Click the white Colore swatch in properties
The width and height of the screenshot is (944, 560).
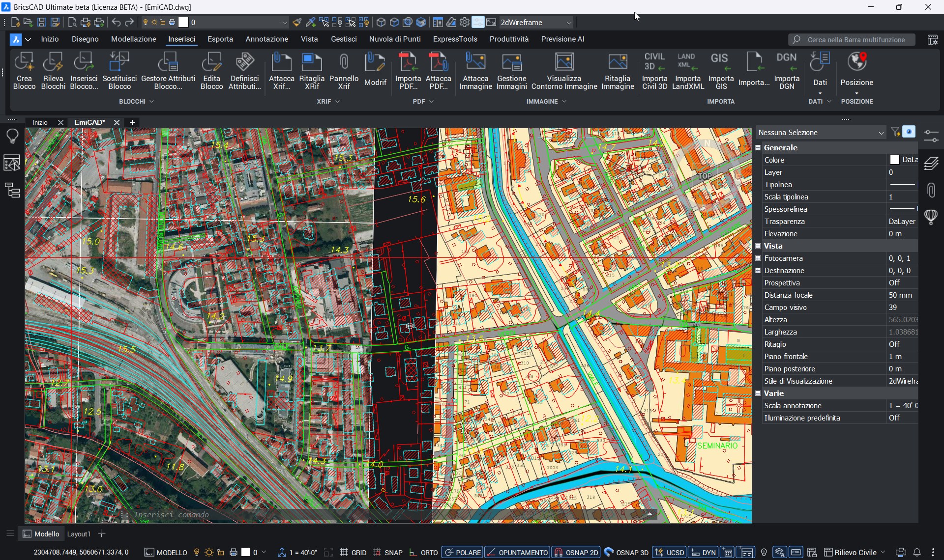894,160
